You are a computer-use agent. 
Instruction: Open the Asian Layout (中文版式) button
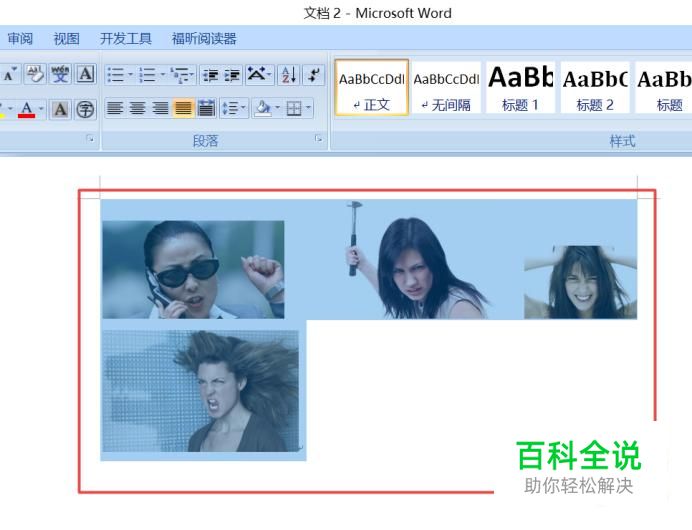[259, 75]
